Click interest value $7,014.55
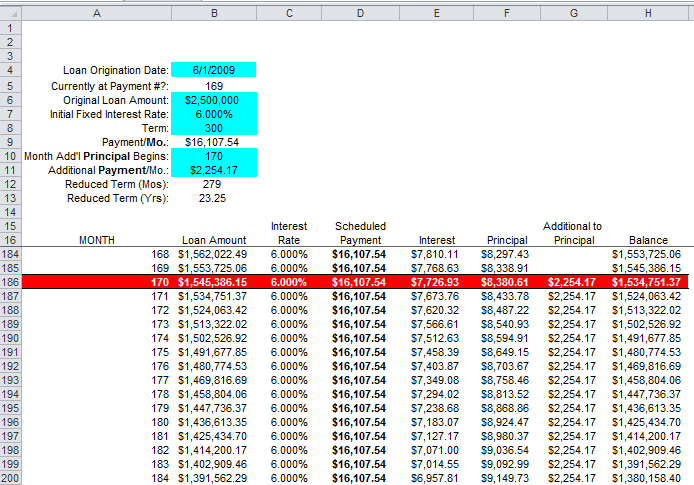The height and width of the screenshot is (485, 694). click(x=435, y=464)
